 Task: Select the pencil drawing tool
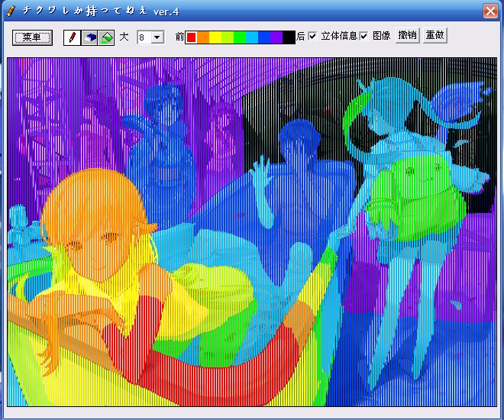pos(73,37)
